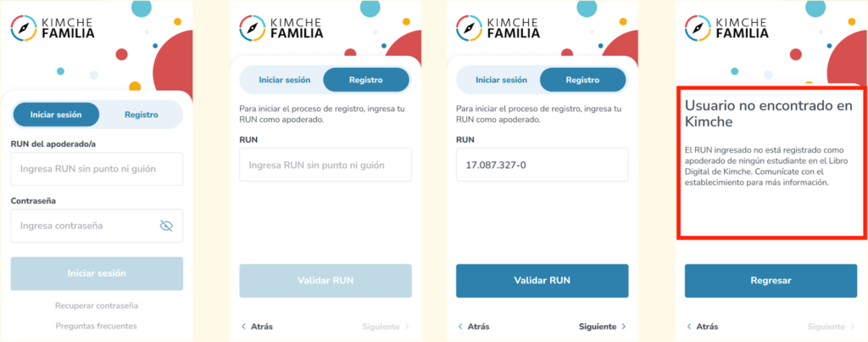Click empty RUN field in second screen

[x=325, y=165]
